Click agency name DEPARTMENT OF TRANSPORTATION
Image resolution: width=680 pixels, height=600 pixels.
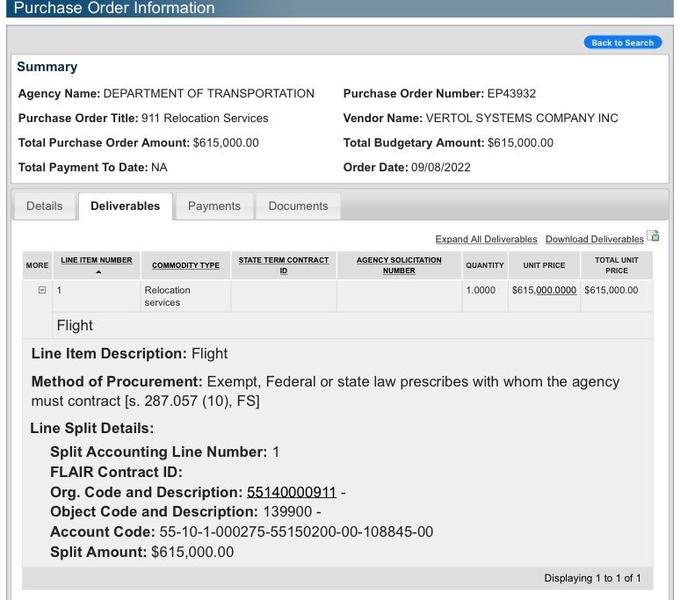[209, 94]
